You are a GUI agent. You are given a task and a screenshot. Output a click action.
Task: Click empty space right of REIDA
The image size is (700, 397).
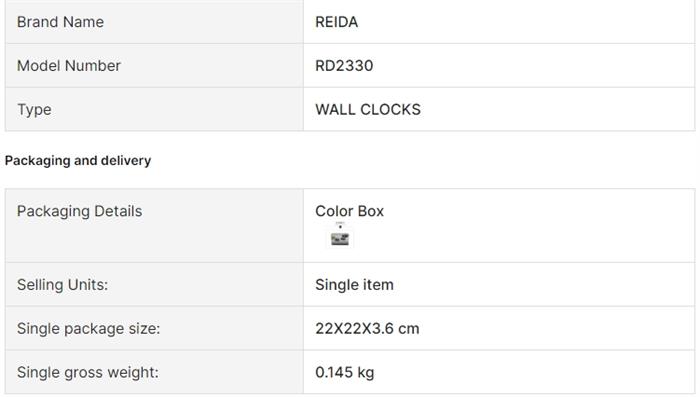527,22
